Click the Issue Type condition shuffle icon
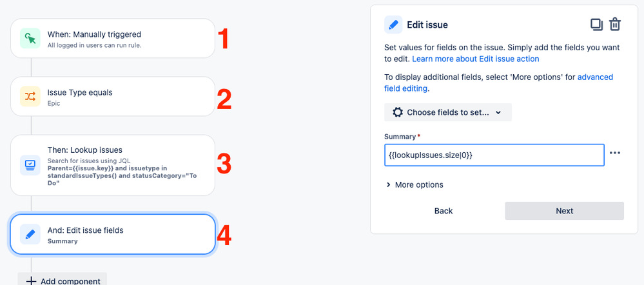The image size is (644, 285). click(x=30, y=97)
